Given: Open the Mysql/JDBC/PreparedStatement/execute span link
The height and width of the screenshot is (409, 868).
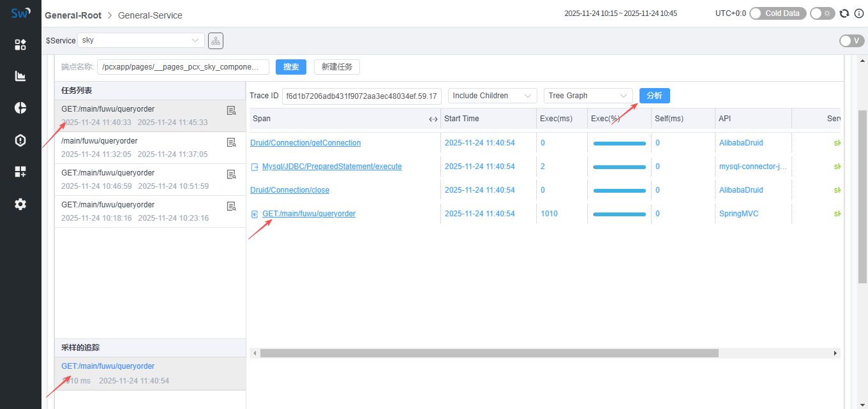Looking at the screenshot, I should click(332, 167).
